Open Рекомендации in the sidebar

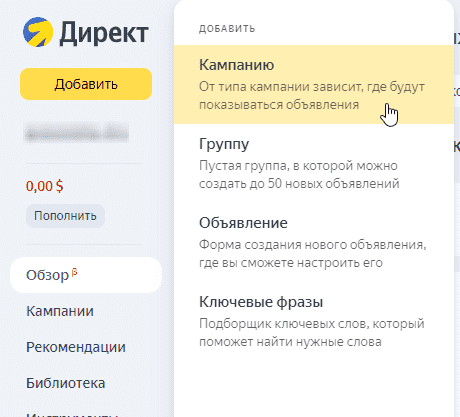(x=76, y=347)
